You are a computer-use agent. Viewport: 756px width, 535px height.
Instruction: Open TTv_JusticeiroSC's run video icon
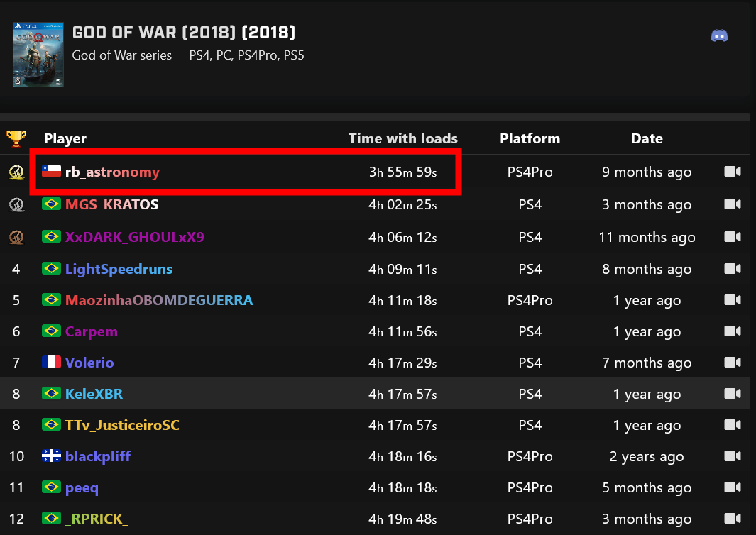(x=733, y=424)
